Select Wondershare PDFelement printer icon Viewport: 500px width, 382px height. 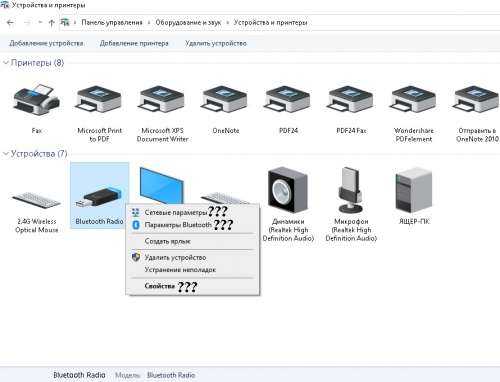tap(413, 100)
